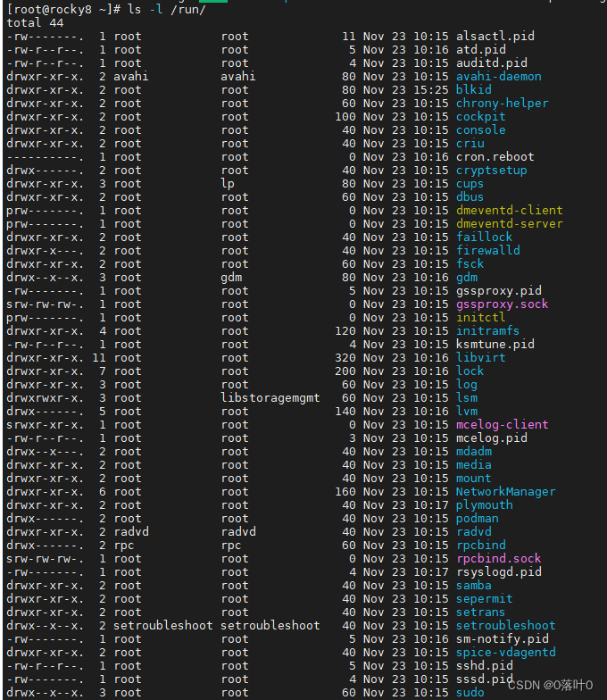Click the podman directory name
This screenshot has width=607, height=700.
pyautogui.click(x=477, y=518)
